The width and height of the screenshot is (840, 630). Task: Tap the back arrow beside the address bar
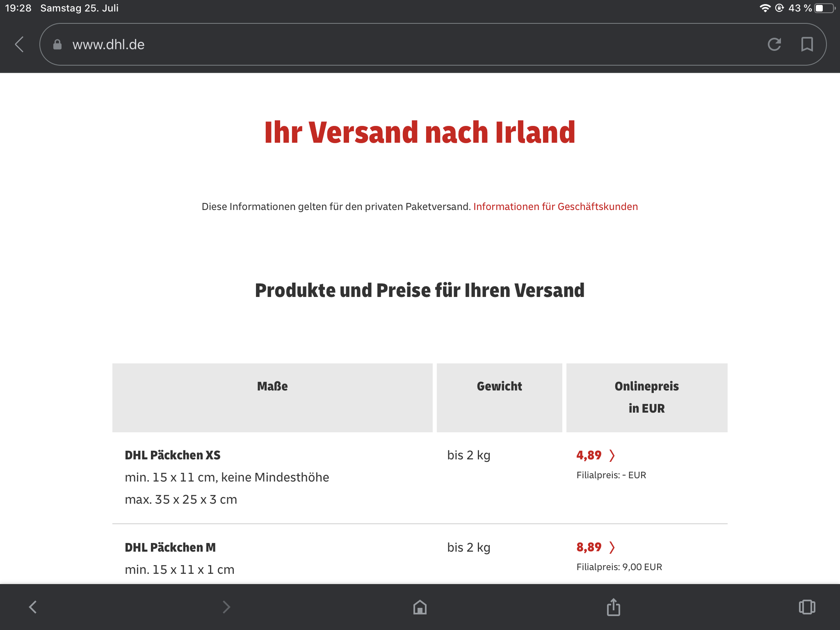click(x=19, y=44)
